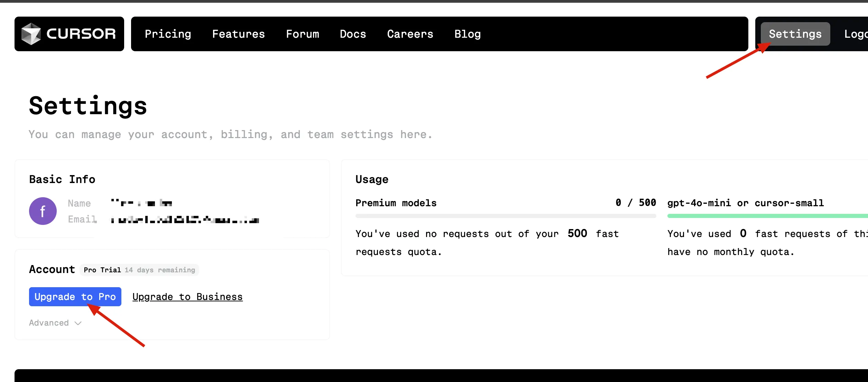Visit the Blog from the navbar
This screenshot has height=382, width=868.
pos(468,34)
